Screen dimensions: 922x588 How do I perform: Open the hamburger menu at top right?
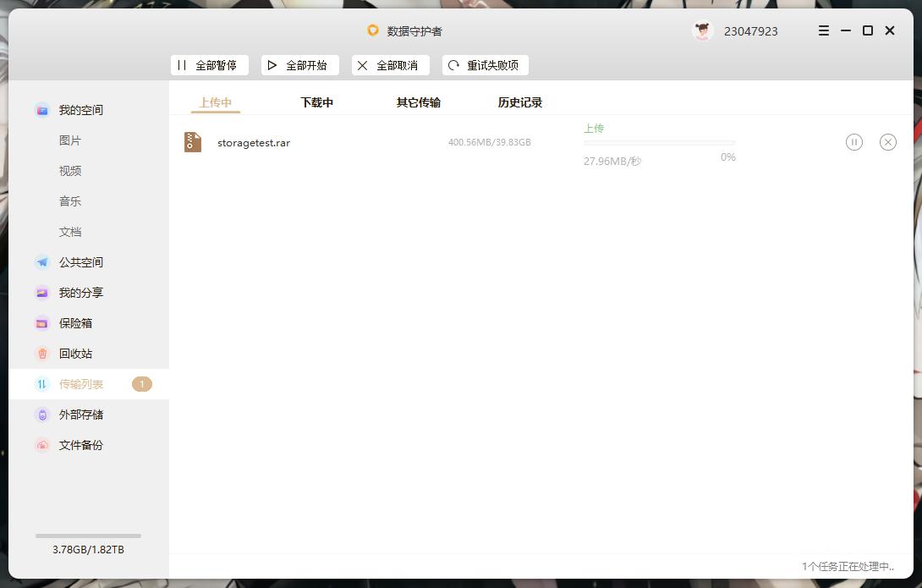click(x=822, y=30)
